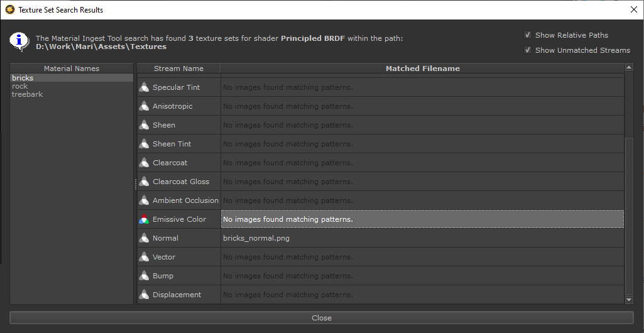Click the Normal stream icon
Screen dimensions: 644x333
[144, 238]
